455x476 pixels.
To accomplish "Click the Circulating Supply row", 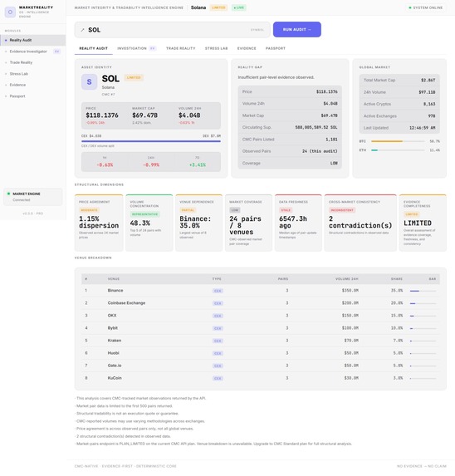I will coord(290,127).
